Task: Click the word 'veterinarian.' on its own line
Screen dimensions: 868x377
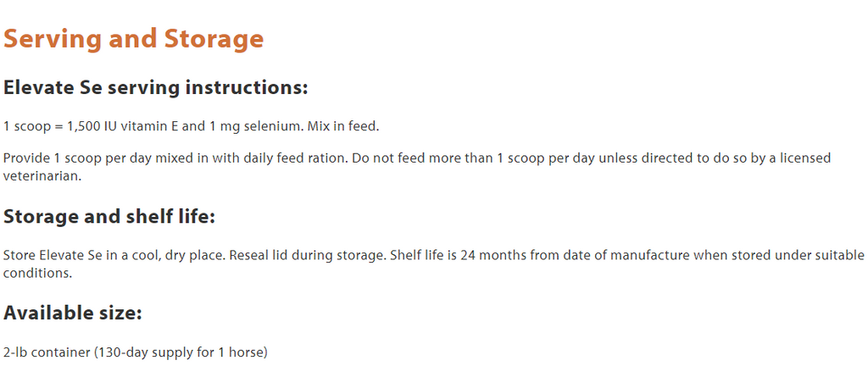Action: [x=42, y=176]
